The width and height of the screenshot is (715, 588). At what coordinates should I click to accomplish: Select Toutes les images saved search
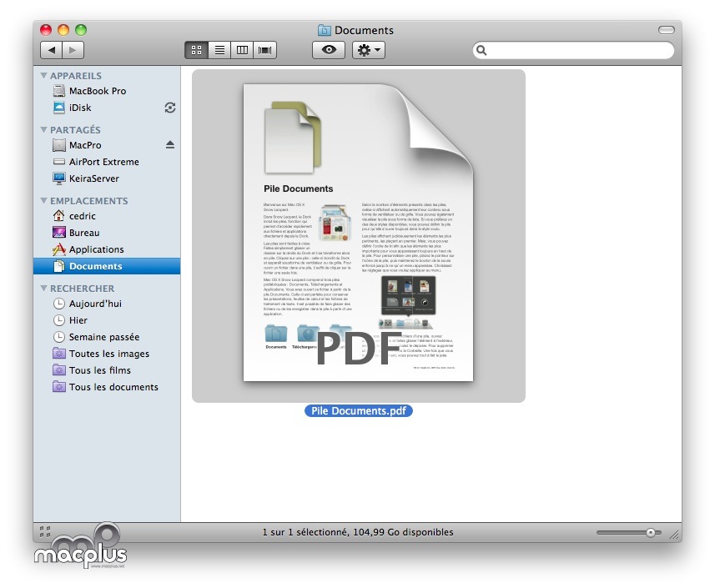tap(108, 354)
